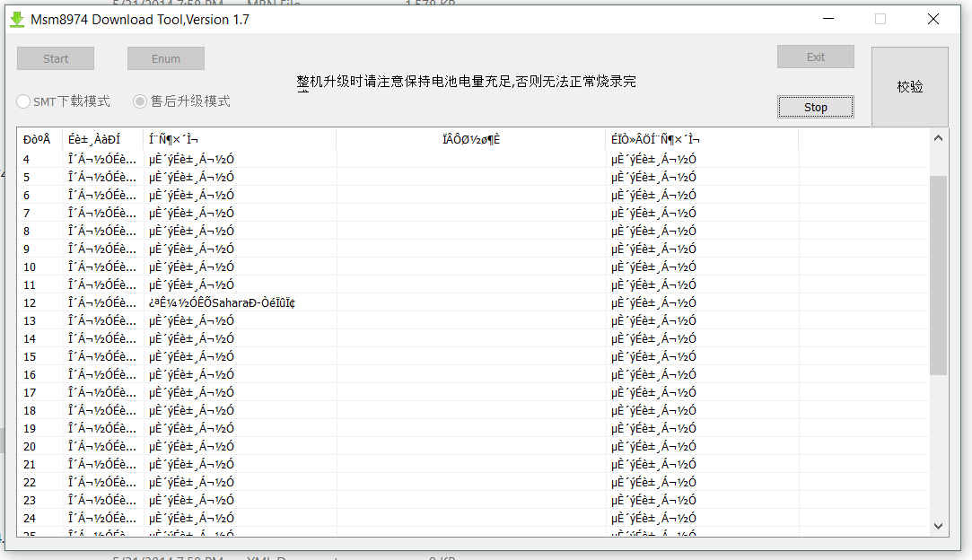Select row number 11 in the list
Screen dimensions: 972x560
tap(473, 285)
